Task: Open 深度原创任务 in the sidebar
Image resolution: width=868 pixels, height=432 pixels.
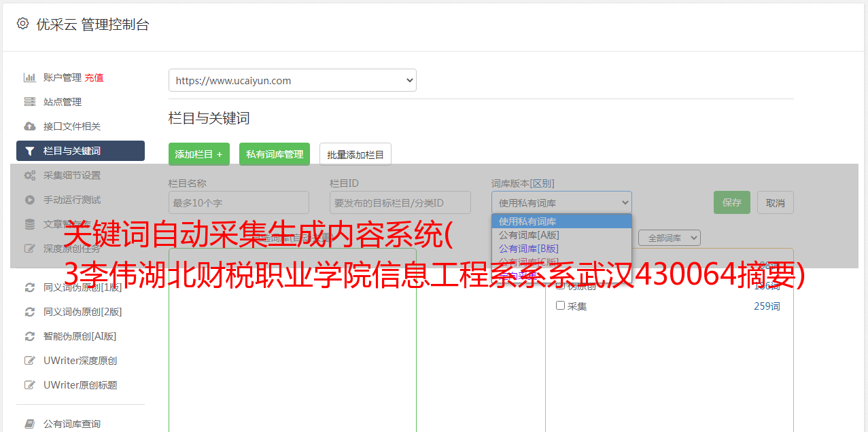Action: pos(72,249)
